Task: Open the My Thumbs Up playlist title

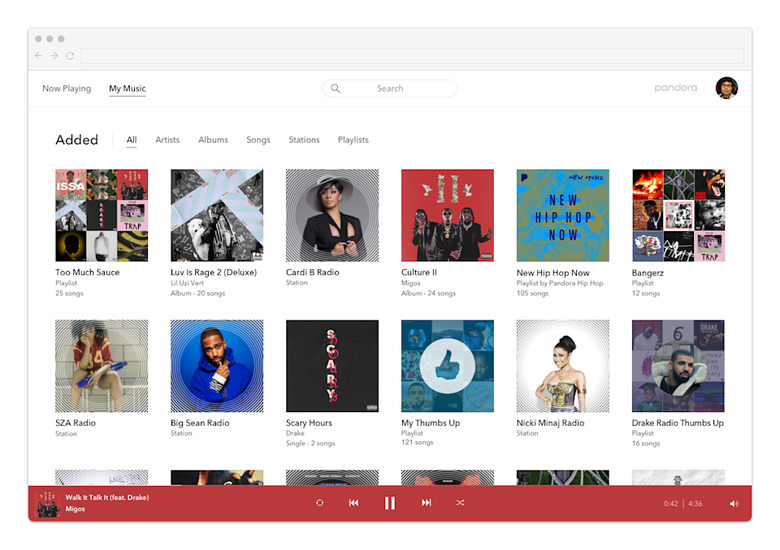Action: coord(431,423)
